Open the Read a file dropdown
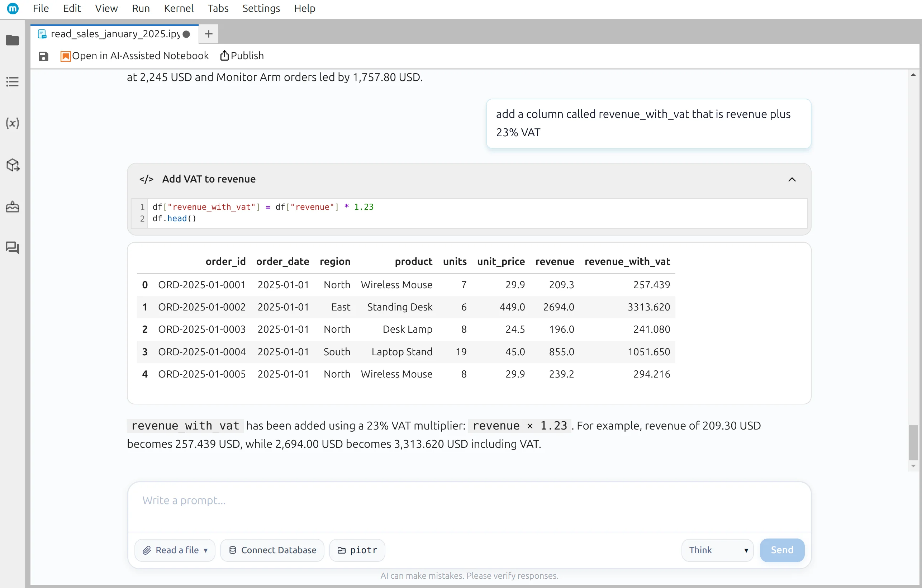This screenshot has width=922, height=588. point(175,550)
